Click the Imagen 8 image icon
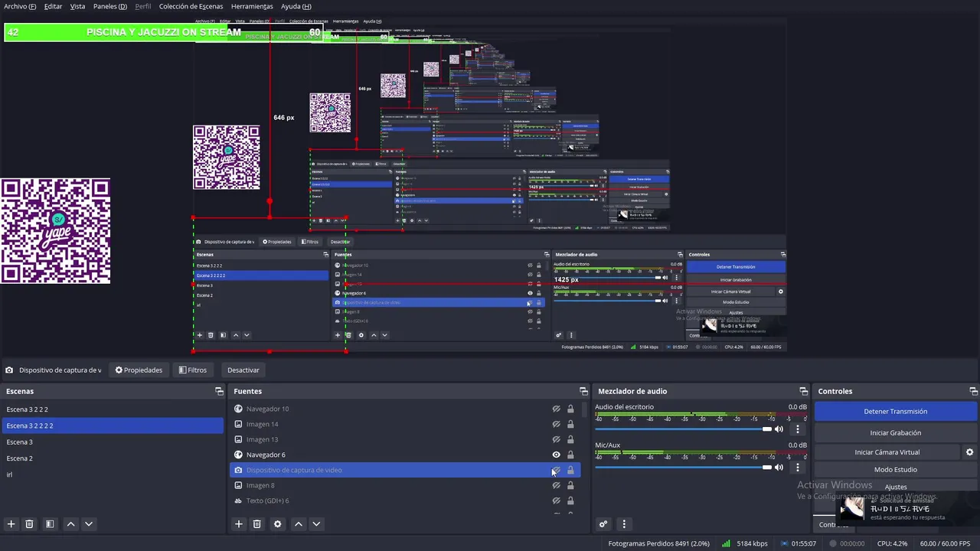 coord(238,485)
